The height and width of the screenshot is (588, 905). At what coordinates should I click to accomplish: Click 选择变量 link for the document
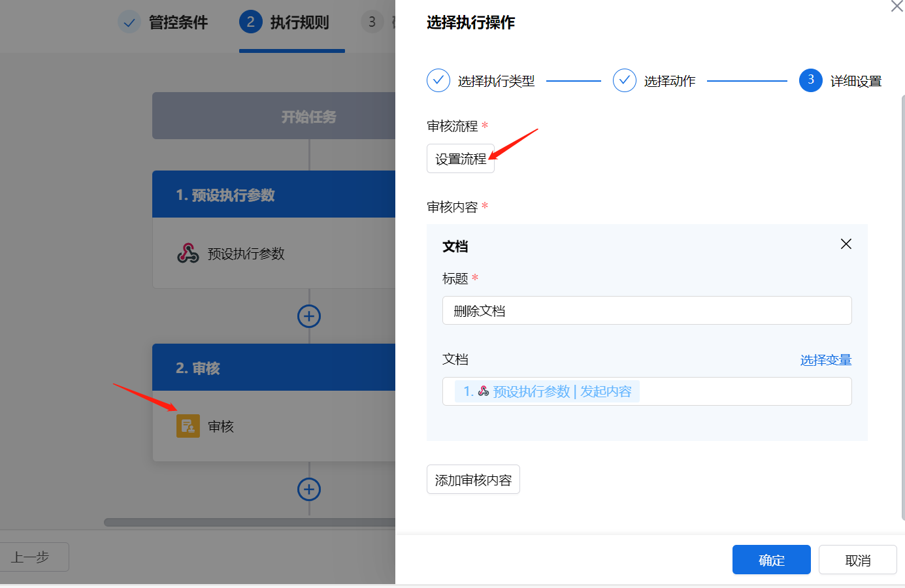[826, 360]
